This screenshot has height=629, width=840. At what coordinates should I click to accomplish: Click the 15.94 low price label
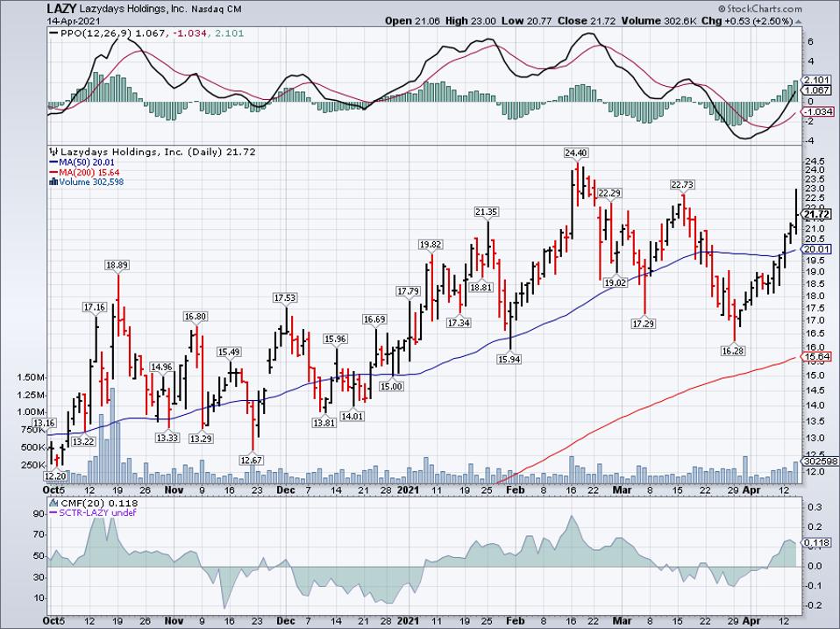[509, 359]
